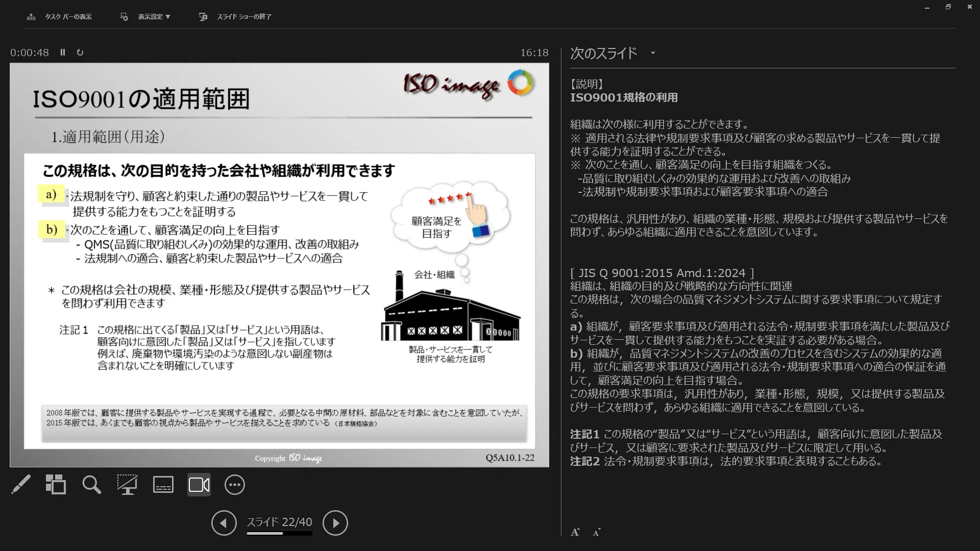
Task: Advance to the next slide
Action: click(335, 523)
